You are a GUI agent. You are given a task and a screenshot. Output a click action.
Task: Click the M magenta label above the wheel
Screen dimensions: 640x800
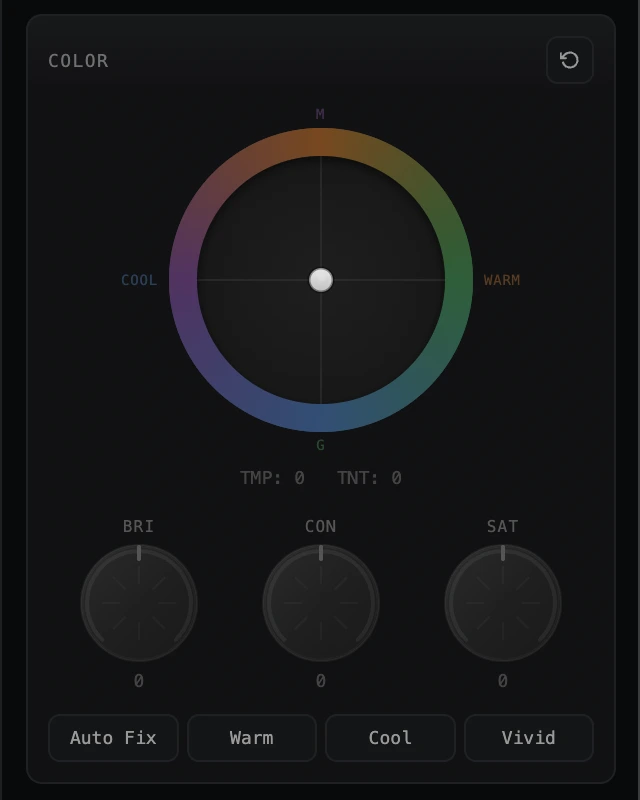tap(320, 114)
